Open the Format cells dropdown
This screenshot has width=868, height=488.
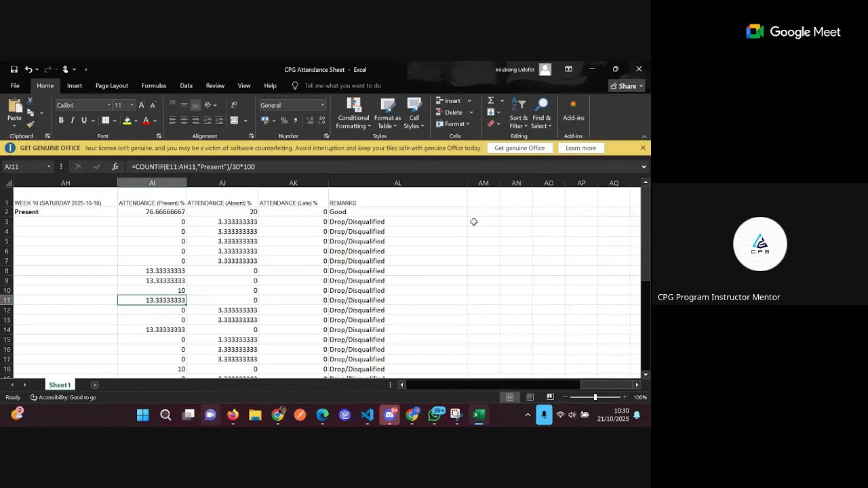point(452,124)
